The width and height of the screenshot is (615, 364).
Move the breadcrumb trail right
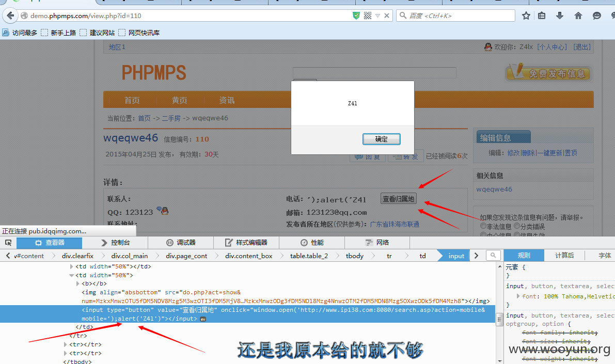pyautogui.click(x=476, y=256)
